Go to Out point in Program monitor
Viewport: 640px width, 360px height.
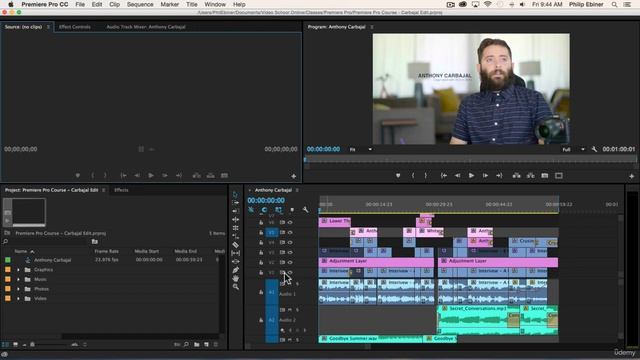click(x=499, y=176)
